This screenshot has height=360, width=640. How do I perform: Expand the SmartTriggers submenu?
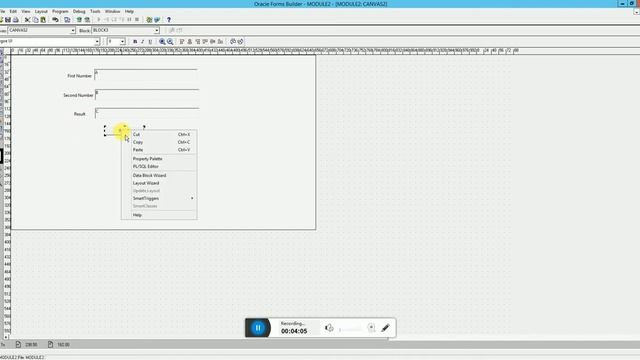pyautogui.click(x=159, y=198)
